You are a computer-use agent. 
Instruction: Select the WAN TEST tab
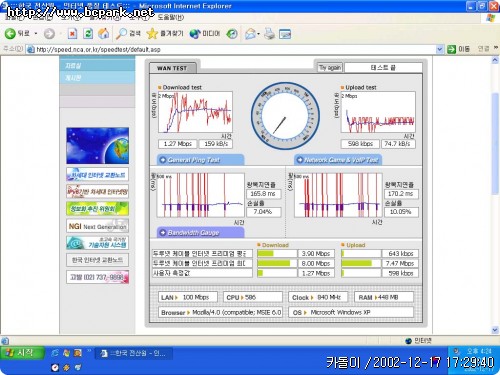[172, 68]
